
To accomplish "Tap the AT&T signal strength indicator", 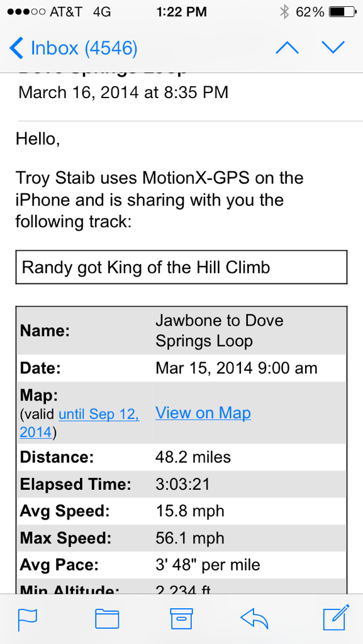I will click(26, 12).
